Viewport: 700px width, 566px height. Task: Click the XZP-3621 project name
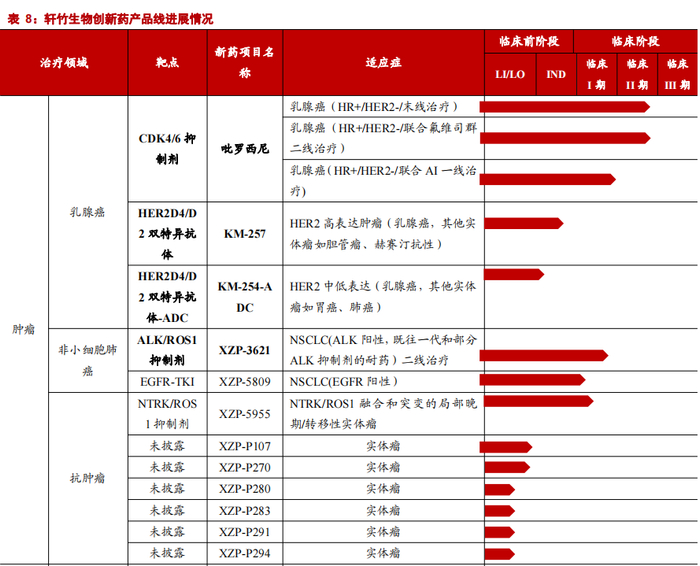tap(245, 350)
